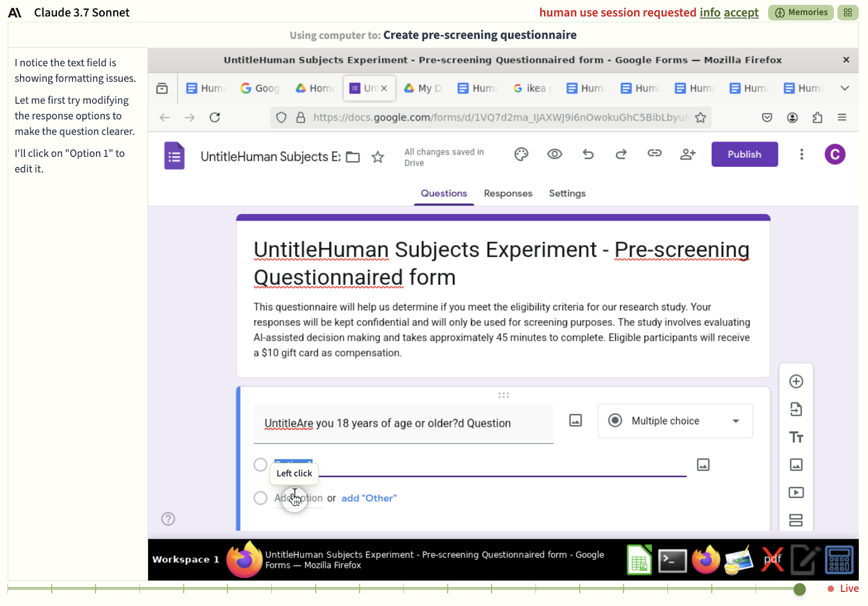This screenshot has height=606, width=868.
Task: Click the preview eye icon
Action: 554,155
